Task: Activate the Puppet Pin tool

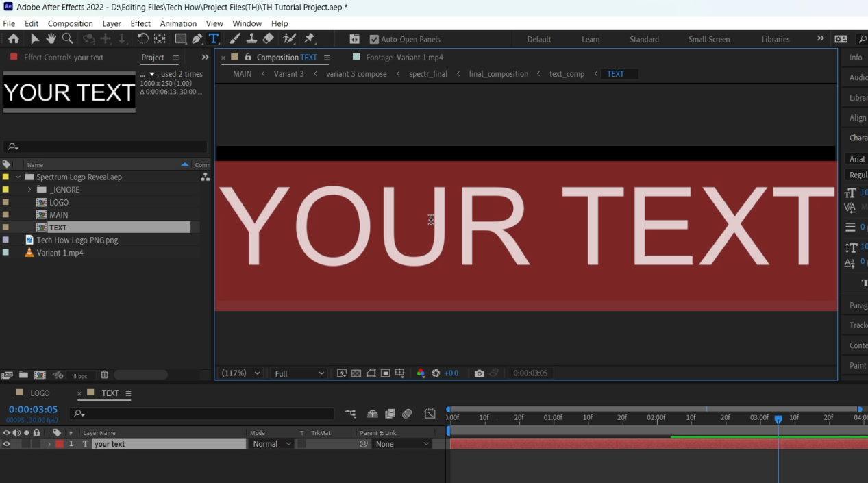Action: 310,39
